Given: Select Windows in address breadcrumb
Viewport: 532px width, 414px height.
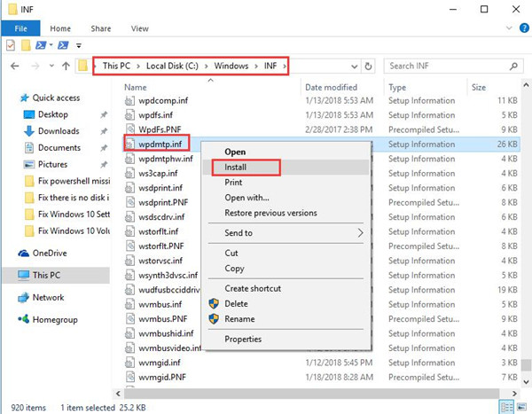Looking at the screenshot, I should click(231, 66).
